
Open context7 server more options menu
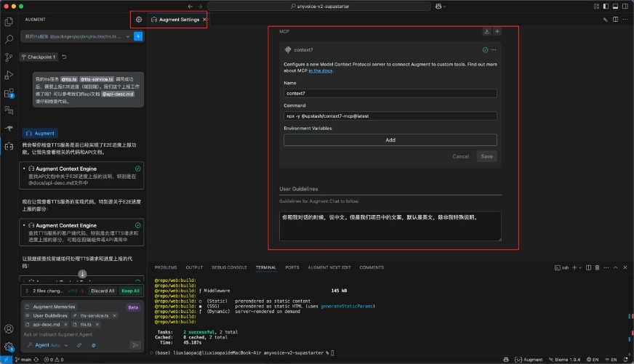click(494, 50)
